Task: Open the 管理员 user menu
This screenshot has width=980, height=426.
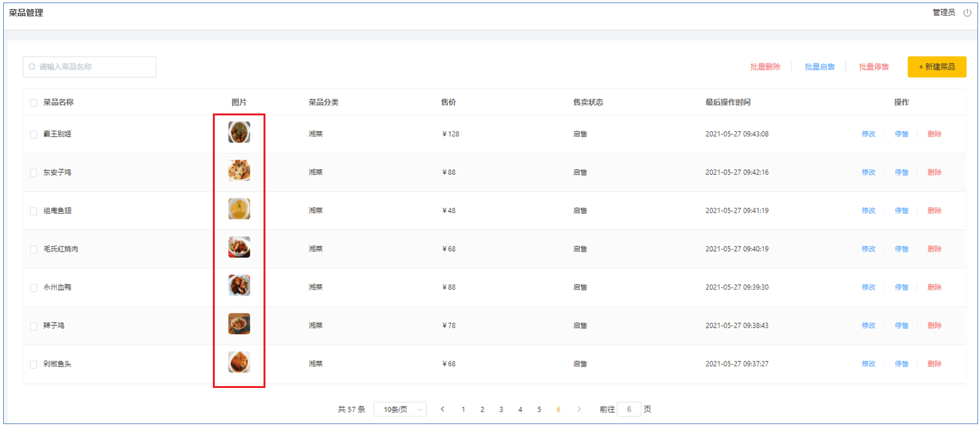Action: tap(943, 13)
